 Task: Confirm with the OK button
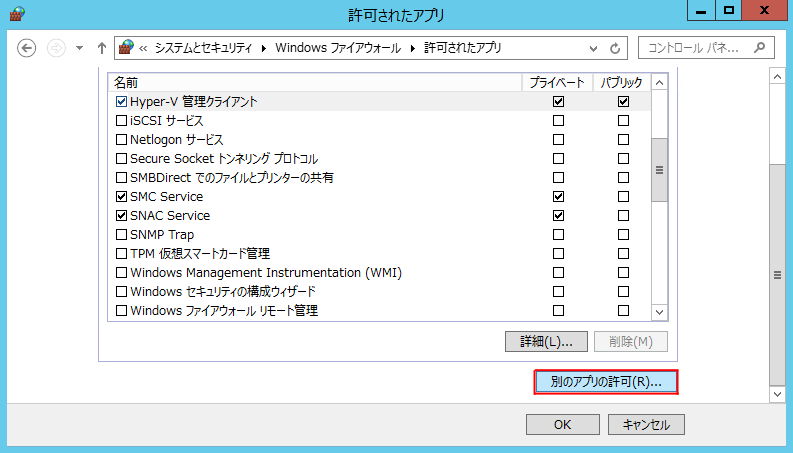click(562, 424)
